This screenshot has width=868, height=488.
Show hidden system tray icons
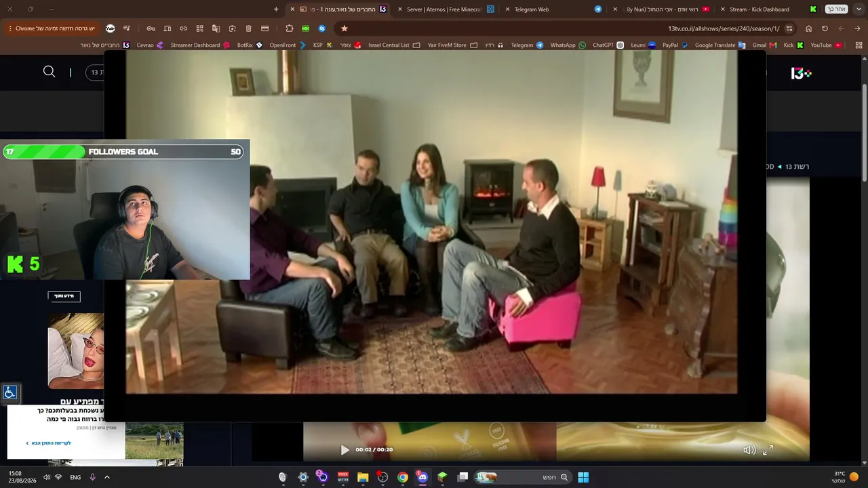[x=106, y=477]
